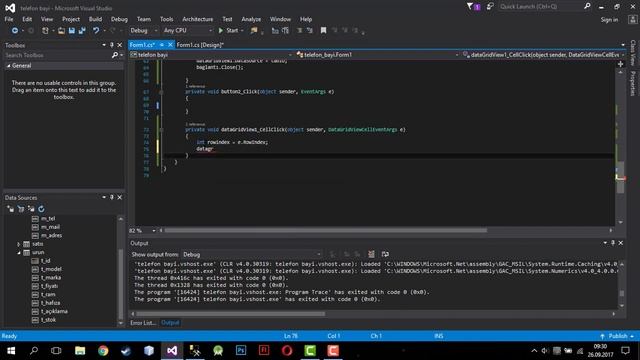Toggle the pin on the Form1.cs tab
The width and height of the screenshot is (640, 360).
point(162,45)
